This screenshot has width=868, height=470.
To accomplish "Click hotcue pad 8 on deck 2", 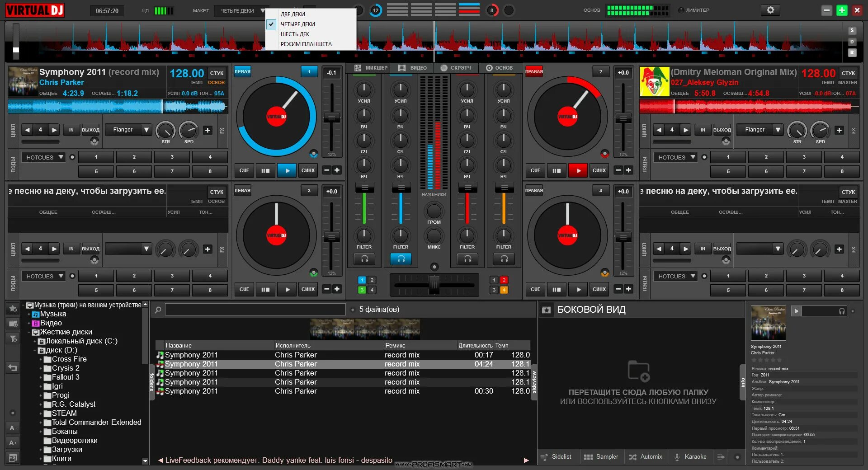I will (x=842, y=171).
